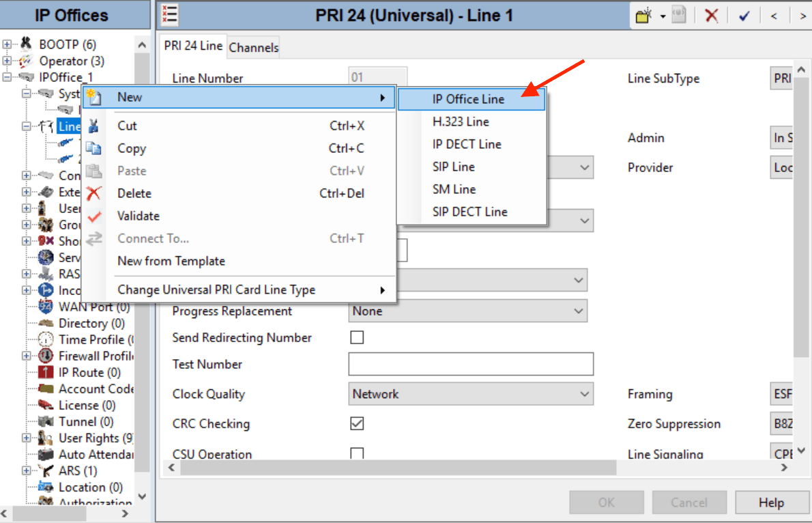The width and height of the screenshot is (812, 523).
Task: Choose Validate from the context menu
Action: pos(239,216)
